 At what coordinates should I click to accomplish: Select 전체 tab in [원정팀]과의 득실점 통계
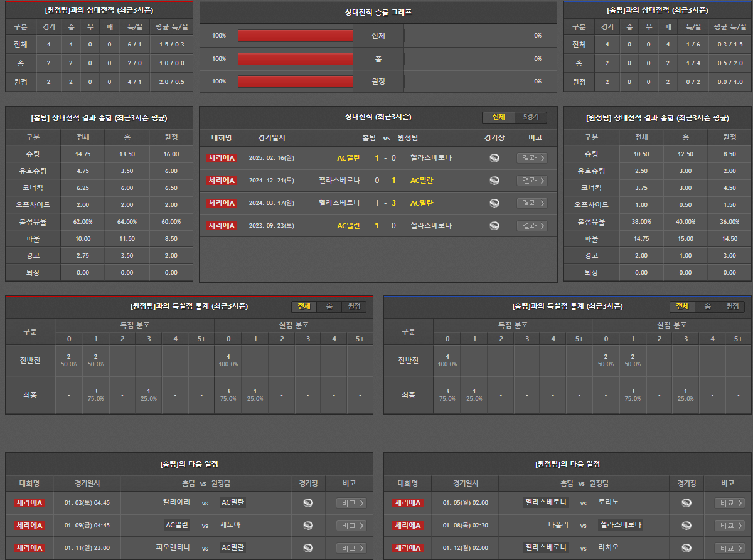click(304, 307)
